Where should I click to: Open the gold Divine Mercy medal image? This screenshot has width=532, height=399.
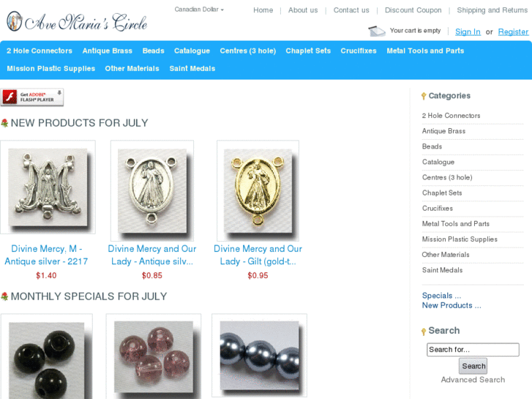258,190
